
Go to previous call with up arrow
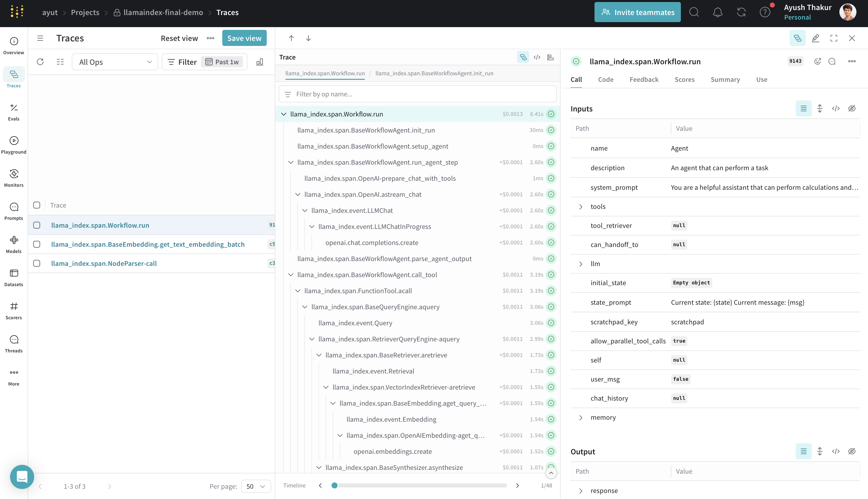click(291, 38)
